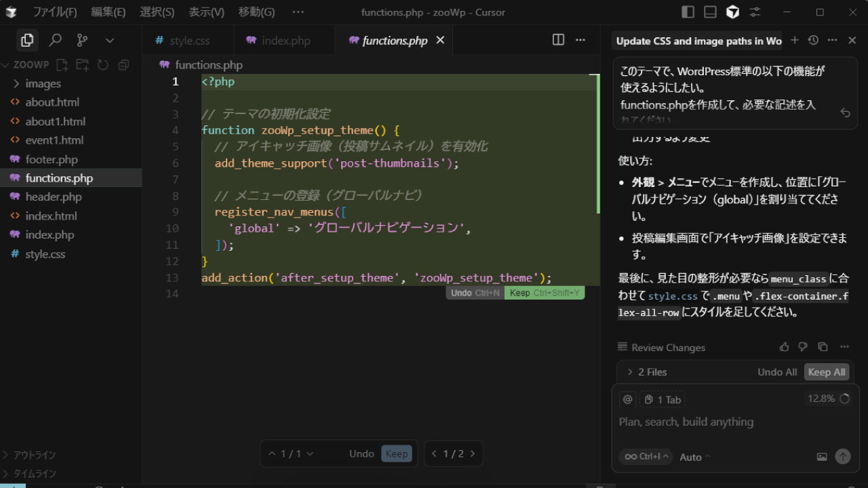Start a new chat with plus icon
The height and width of the screenshot is (488, 868).
(795, 41)
